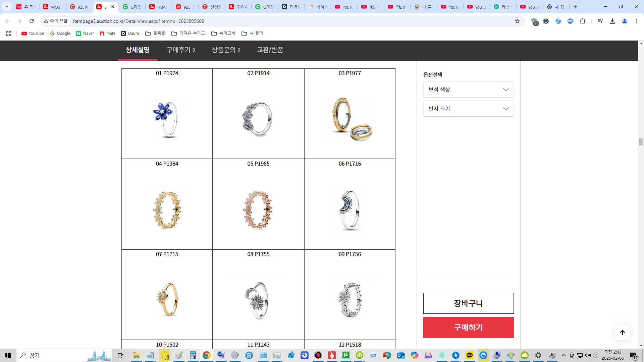The height and width of the screenshot is (362, 644).
Task: Open the Calculator on the taskbar
Action: [193, 355]
